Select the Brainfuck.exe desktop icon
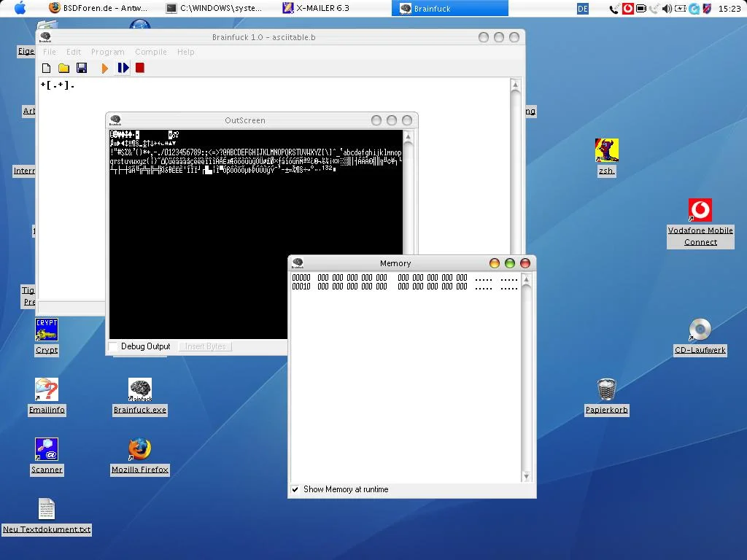The image size is (747, 560). coord(140,396)
